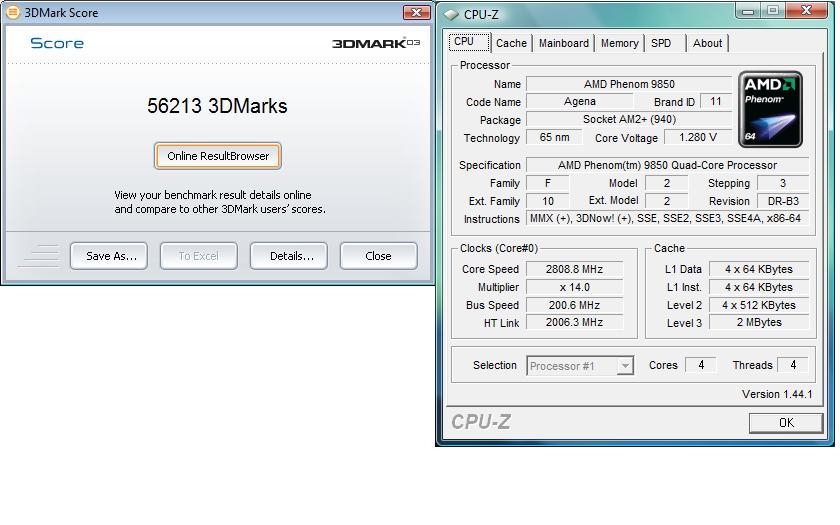
Task: Click the Instructions MMX SSE field
Action: [667, 218]
